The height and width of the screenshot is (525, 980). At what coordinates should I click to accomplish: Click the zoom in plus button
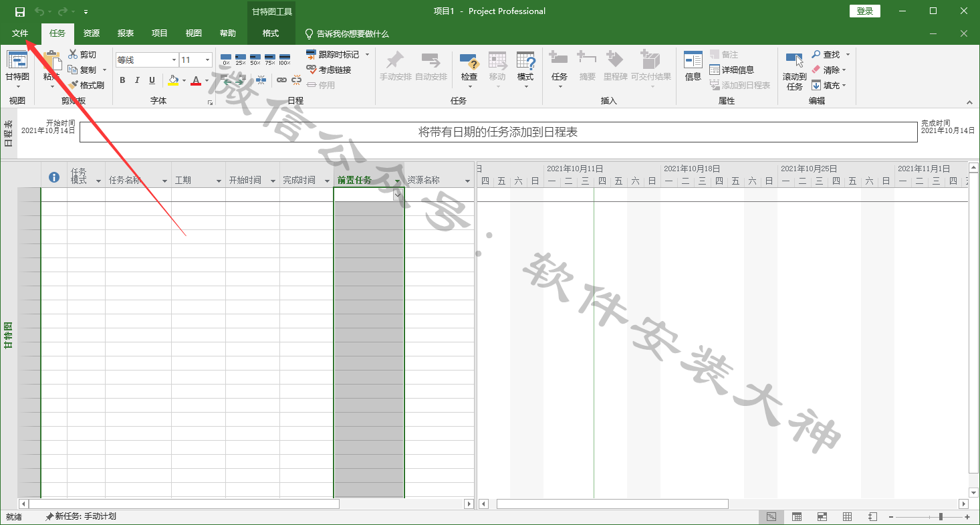(x=967, y=517)
